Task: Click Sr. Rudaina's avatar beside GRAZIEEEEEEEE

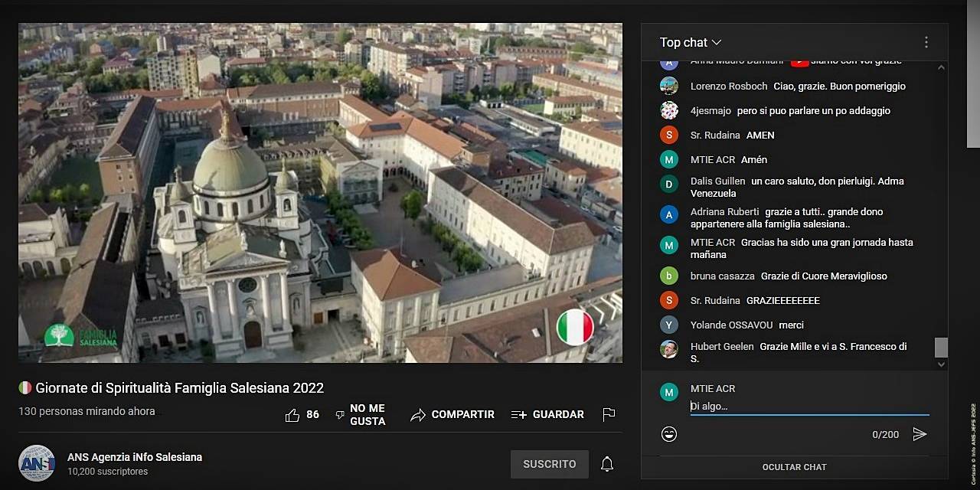Action: 669,300
